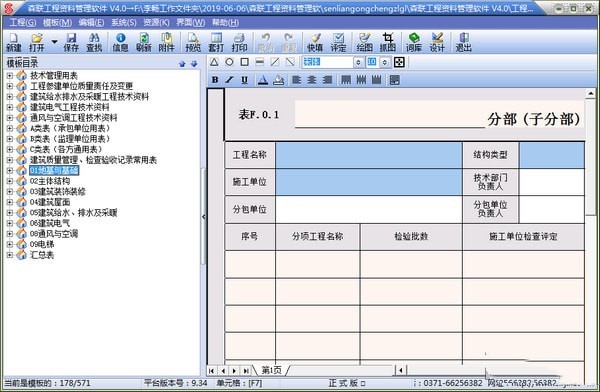Screen dimensions: 600x392
Task: Select the square shape tool
Action: 245,62
